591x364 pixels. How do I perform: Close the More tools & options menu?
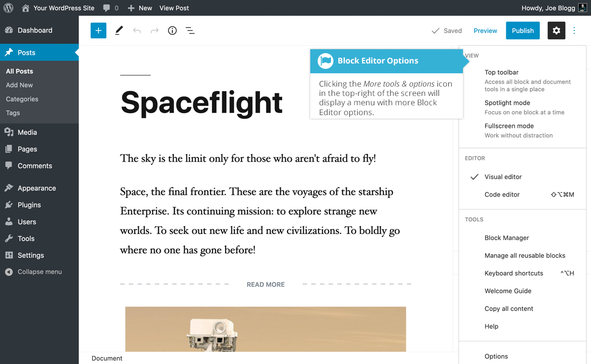pos(574,30)
